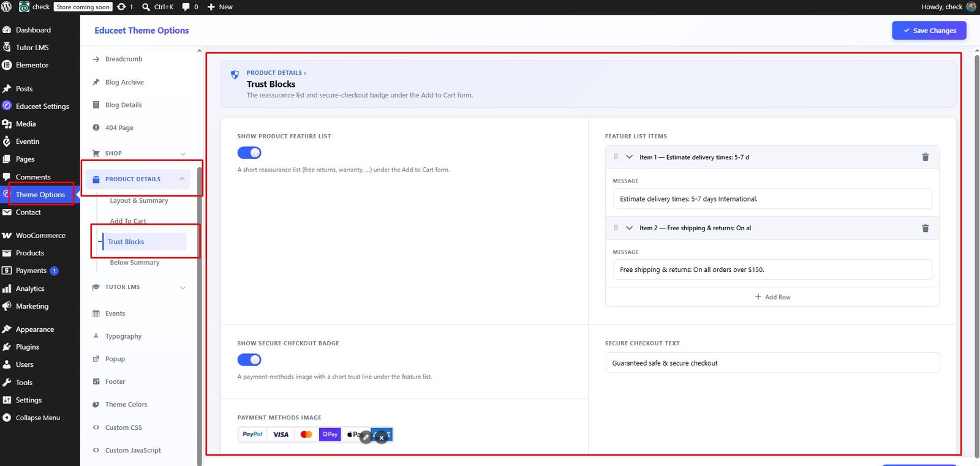The width and height of the screenshot is (980, 466).
Task: Disable the Show Product Feature List toggle
Action: pyautogui.click(x=249, y=152)
